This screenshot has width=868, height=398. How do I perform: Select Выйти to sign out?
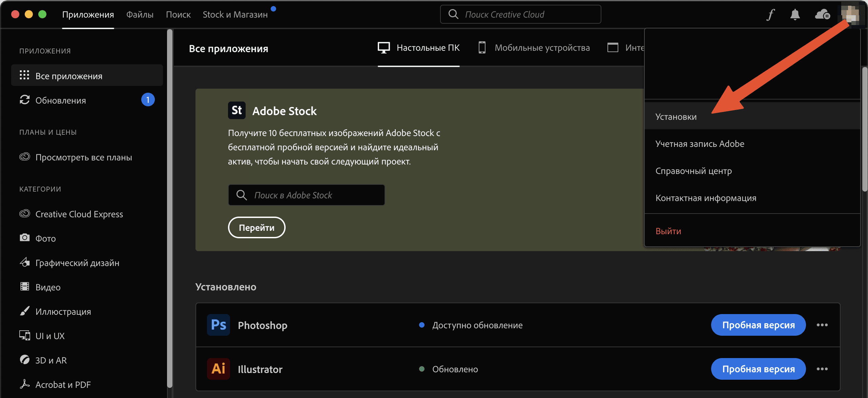(x=668, y=231)
